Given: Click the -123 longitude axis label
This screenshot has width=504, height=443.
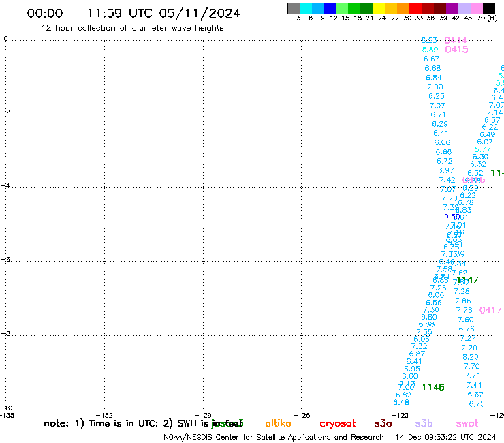Looking at the screenshot, I should tap(400, 415).
